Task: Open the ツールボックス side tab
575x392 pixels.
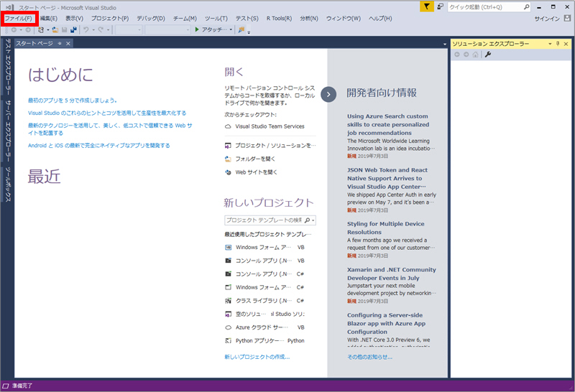Action: tap(7, 185)
